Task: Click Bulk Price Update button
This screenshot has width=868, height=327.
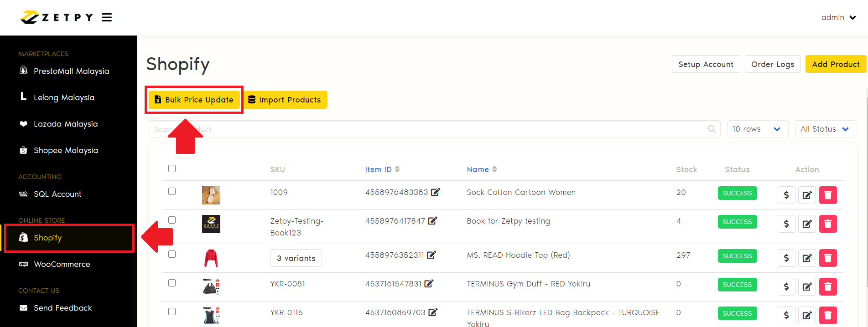Action: 194,100
